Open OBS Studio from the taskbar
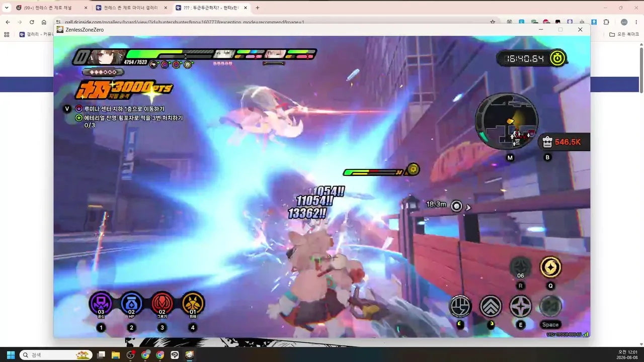This screenshot has width=644, height=362. click(x=131, y=355)
